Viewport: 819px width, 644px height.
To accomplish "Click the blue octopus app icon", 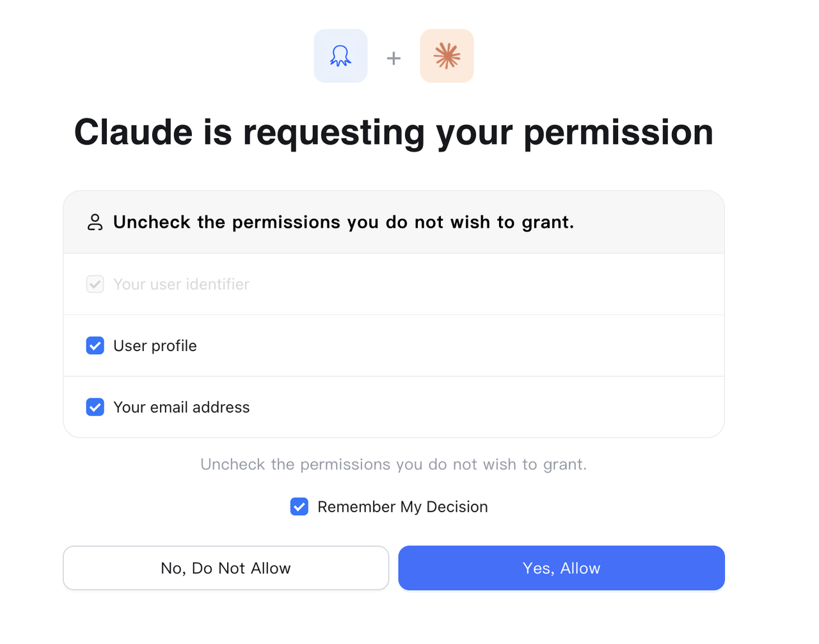I will [340, 56].
